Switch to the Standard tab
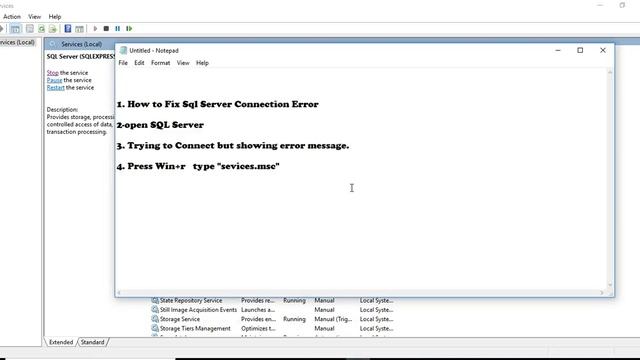 coord(92,342)
